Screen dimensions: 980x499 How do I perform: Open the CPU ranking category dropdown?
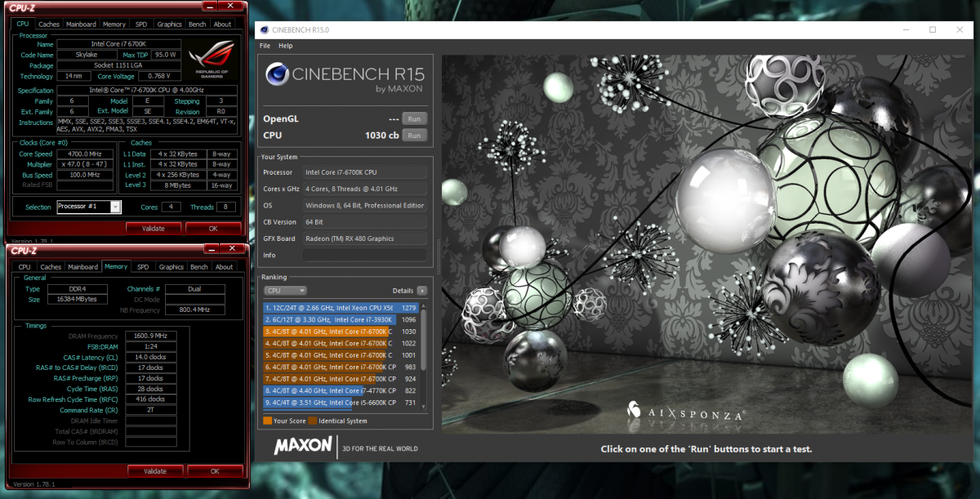[x=285, y=291]
